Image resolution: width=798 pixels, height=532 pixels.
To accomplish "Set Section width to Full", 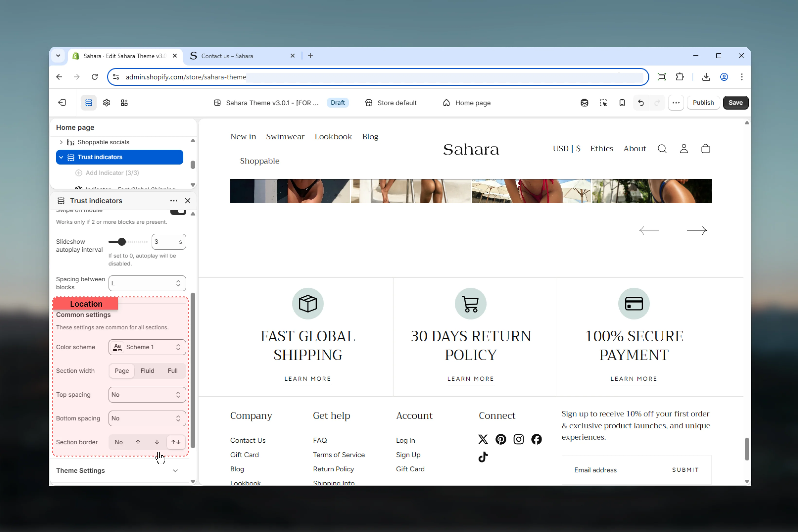I will 173,370.
